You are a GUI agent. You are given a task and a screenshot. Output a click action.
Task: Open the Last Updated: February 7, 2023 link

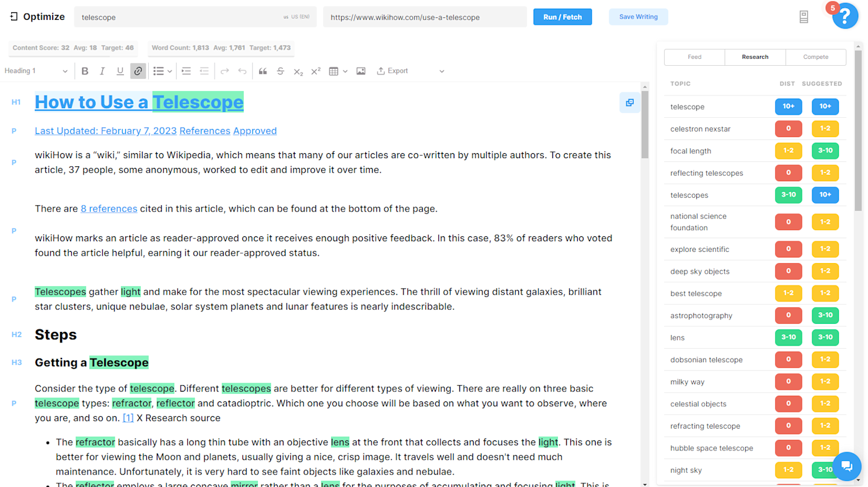pyautogui.click(x=105, y=131)
